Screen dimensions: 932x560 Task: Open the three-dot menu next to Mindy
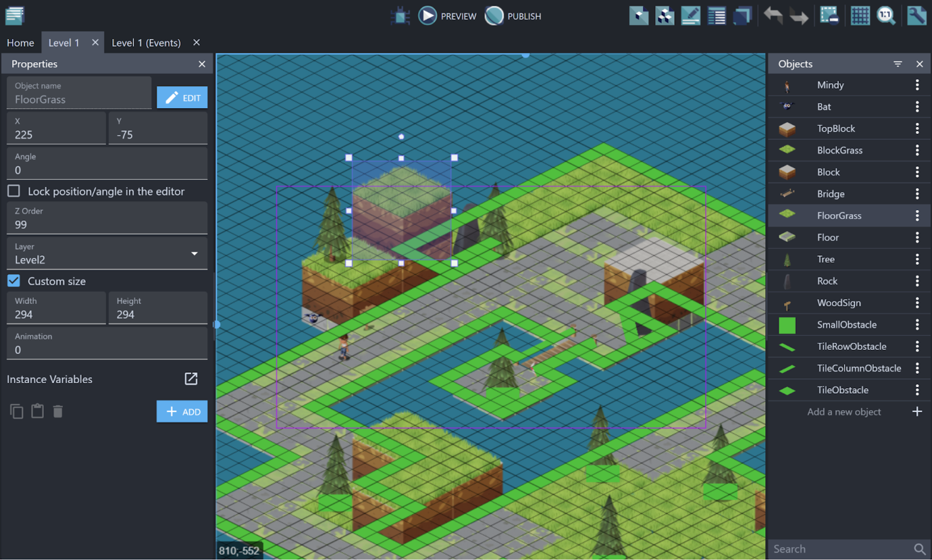pyautogui.click(x=919, y=84)
